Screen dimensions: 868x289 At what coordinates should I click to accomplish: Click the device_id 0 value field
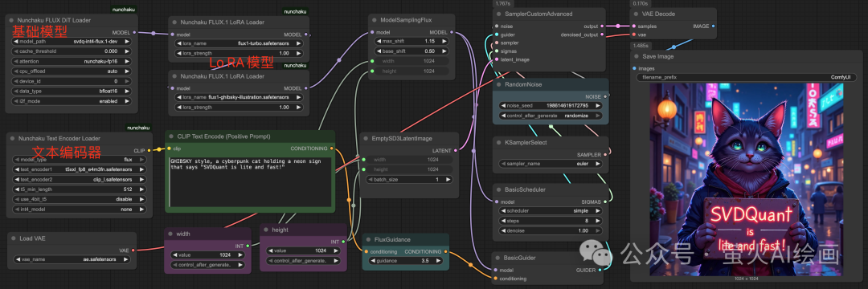71,81
